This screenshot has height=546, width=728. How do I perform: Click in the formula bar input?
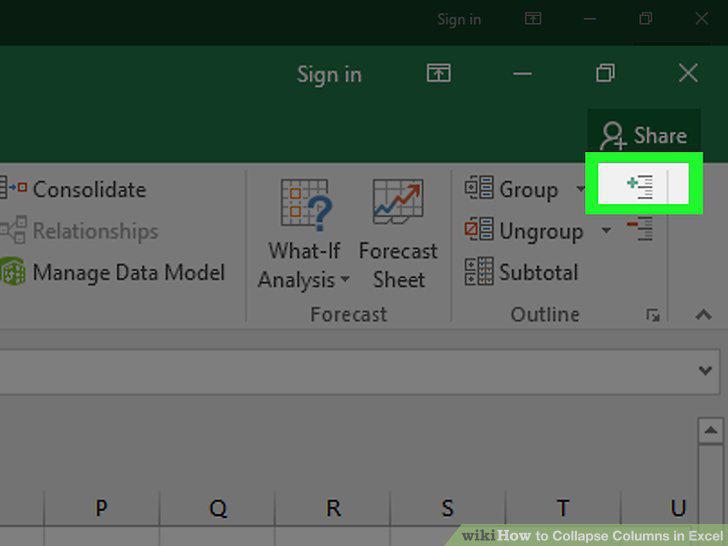click(346, 372)
